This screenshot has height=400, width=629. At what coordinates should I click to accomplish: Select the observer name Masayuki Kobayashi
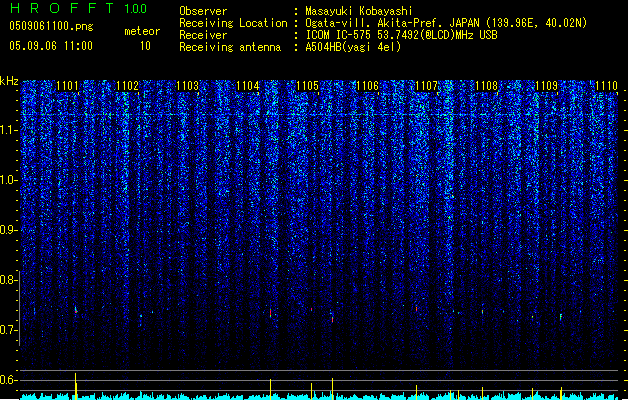point(358,11)
